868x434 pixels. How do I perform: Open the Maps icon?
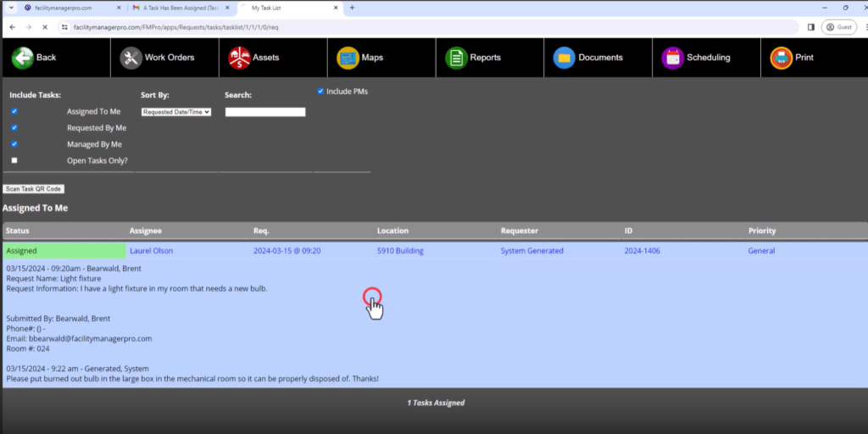coord(348,58)
